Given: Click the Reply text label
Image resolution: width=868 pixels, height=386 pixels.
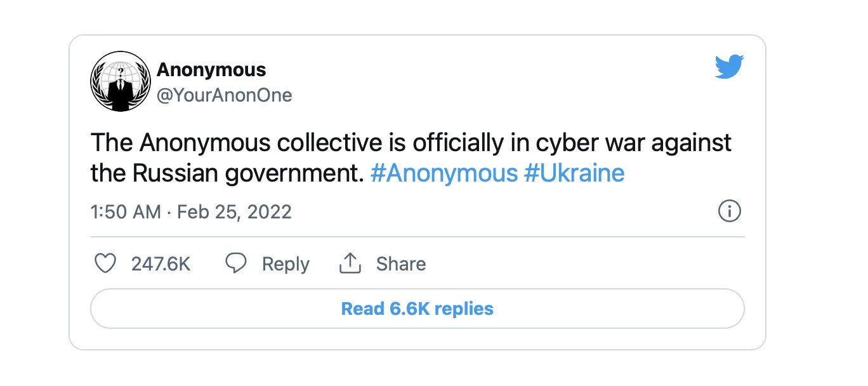Looking at the screenshot, I should (x=286, y=264).
